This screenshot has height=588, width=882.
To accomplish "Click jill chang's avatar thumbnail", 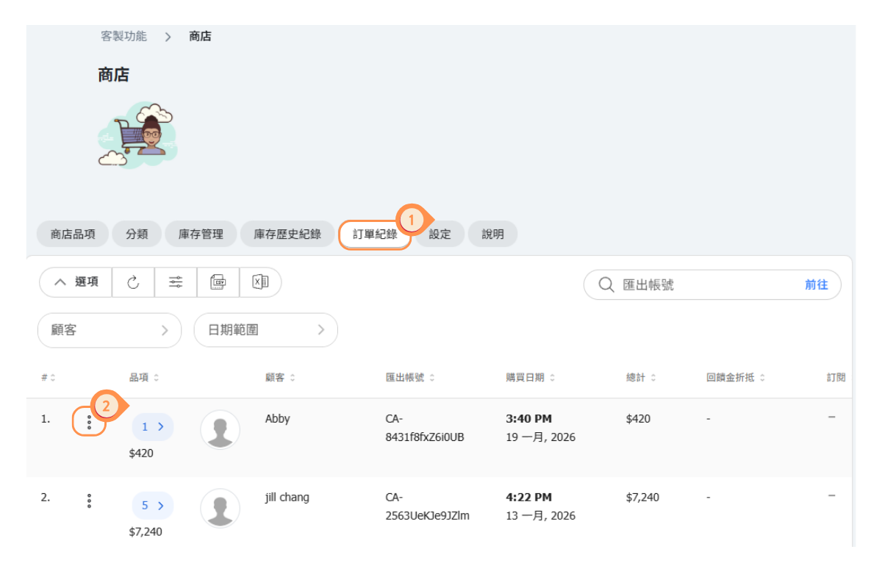I will [x=220, y=508].
